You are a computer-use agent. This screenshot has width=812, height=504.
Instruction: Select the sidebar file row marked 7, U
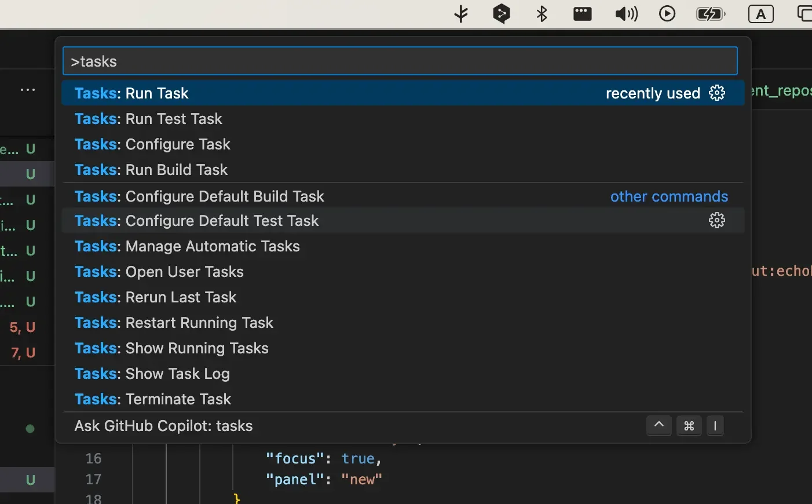(x=27, y=352)
